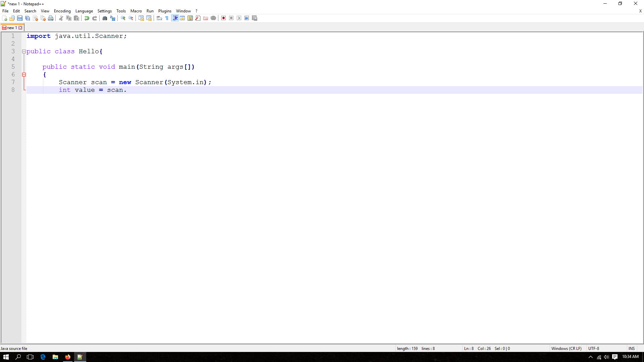Open the Run menu
The image size is (644, 362).
(x=150, y=11)
